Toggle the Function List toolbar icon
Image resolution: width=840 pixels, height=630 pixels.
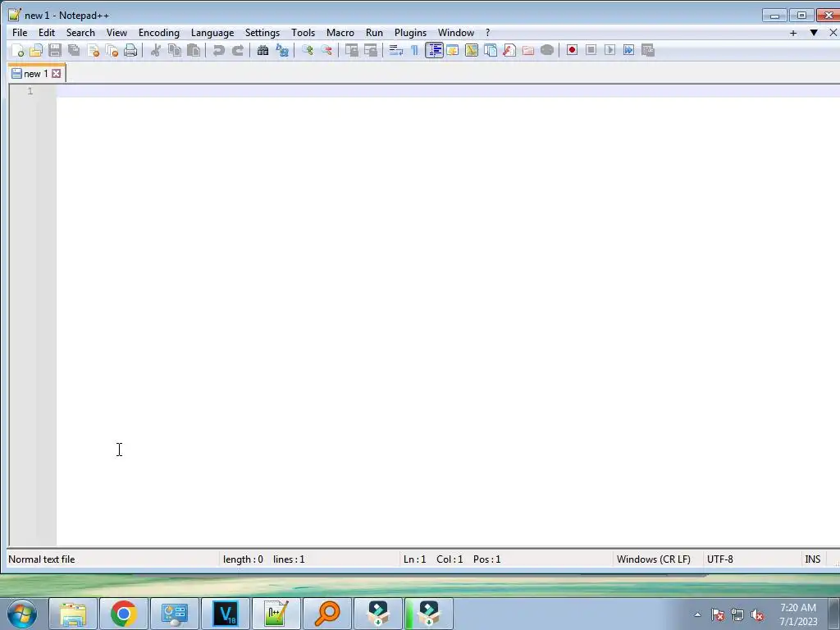[x=509, y=50]
